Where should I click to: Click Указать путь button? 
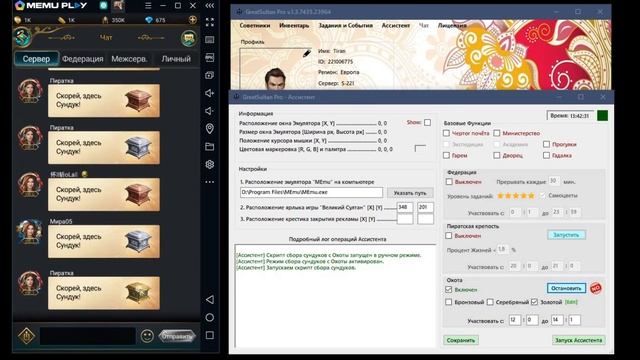(x=410, y=193)
